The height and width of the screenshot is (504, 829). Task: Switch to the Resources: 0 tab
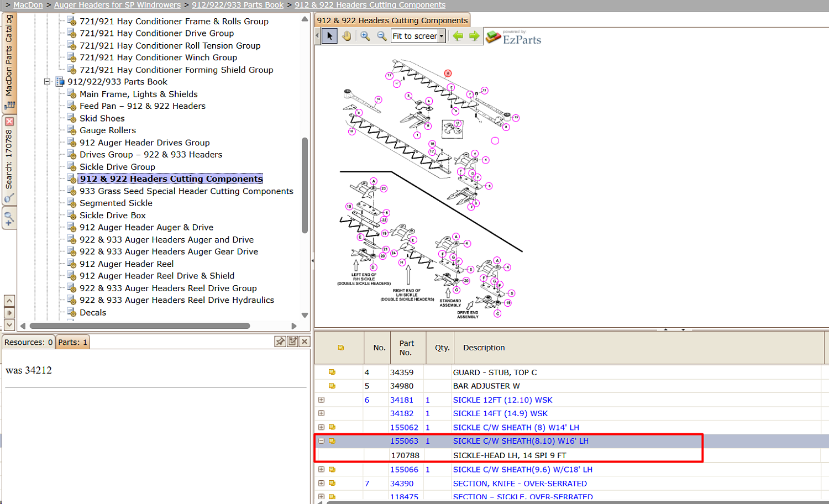[28, 342]
